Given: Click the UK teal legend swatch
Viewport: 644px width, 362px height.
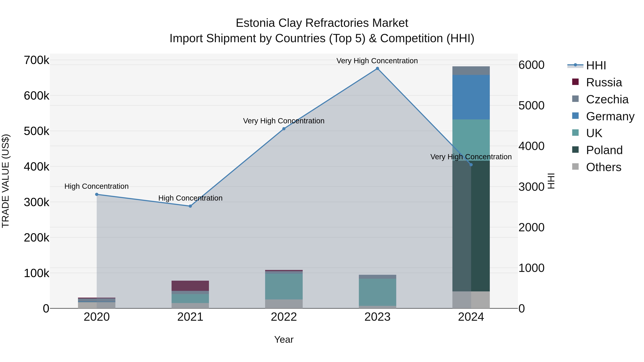Looking at the screenshot, I should pos(575,133).
